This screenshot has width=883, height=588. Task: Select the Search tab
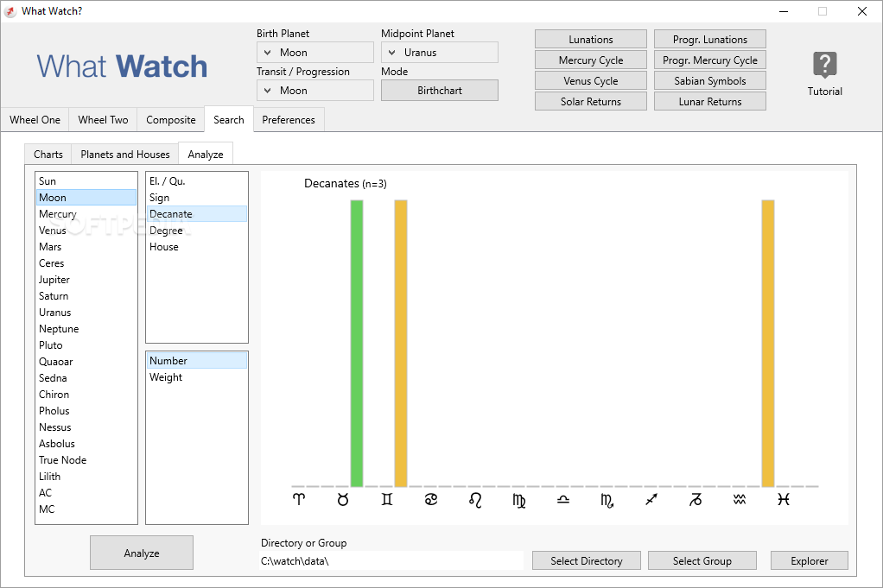coord(229,119)
